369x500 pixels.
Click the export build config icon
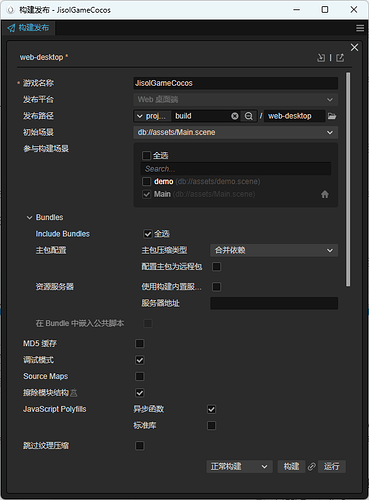point(340,58)
